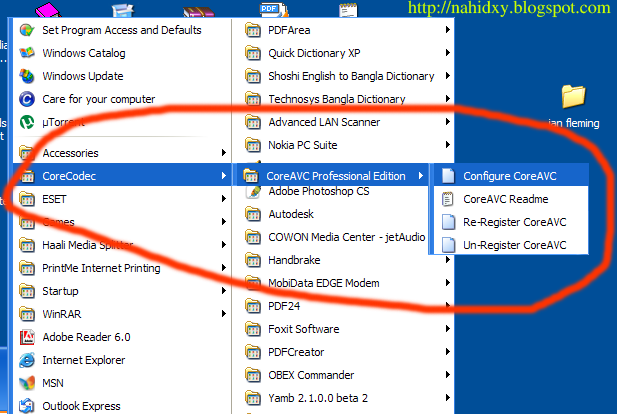617x414 pixels.
Task: Expand the CoreCodec submenu arrow
Action: [224, 176]
